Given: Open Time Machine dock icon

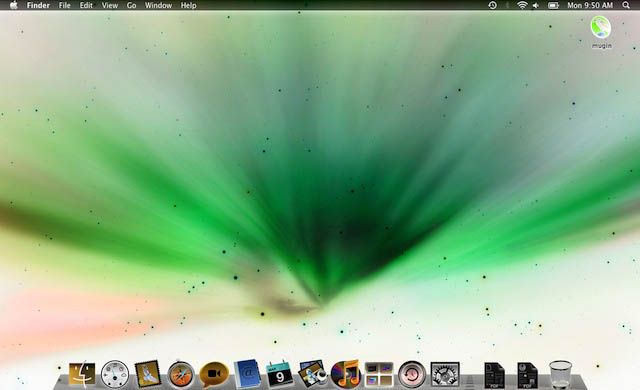Looking at the screenshot, I should pyautogui.click(x=412, y=374).
